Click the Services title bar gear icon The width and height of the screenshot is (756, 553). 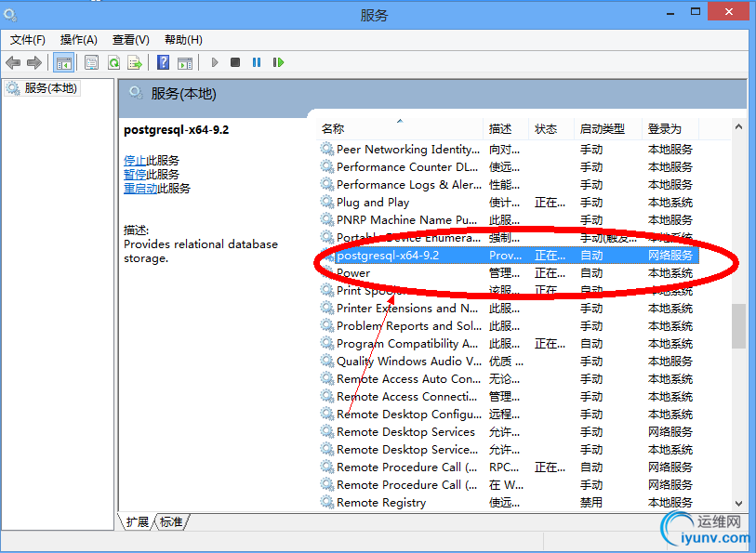click(x=10, y=15)
